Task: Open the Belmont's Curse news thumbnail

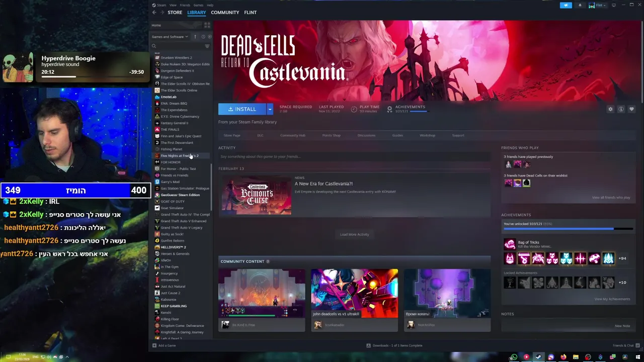Action: (256, 195)
